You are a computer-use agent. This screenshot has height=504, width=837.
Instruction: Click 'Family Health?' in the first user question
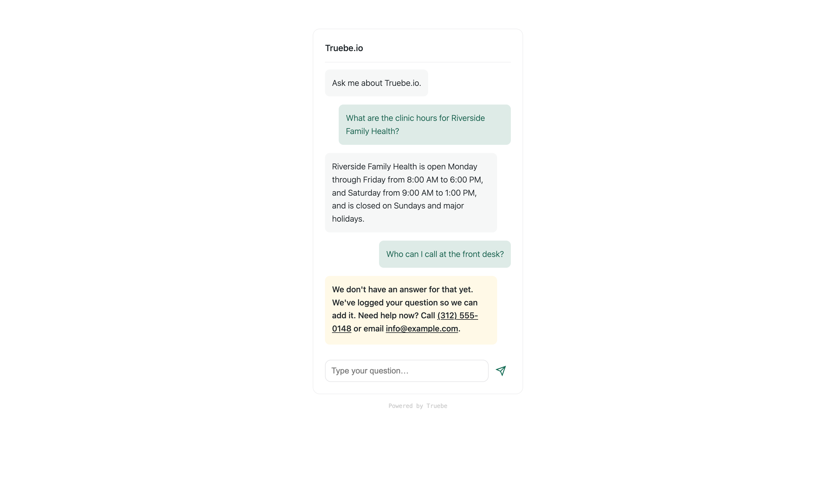pyautogui.click(x=372, y=131)
